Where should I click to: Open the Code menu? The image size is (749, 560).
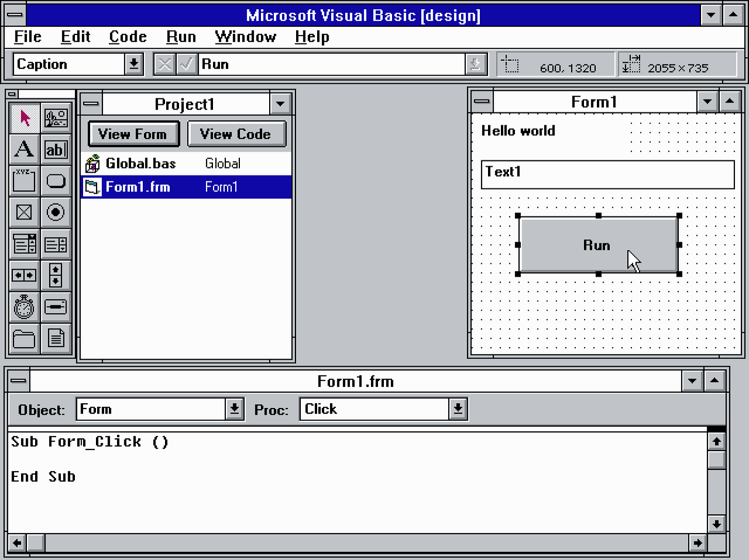[128, 36]
